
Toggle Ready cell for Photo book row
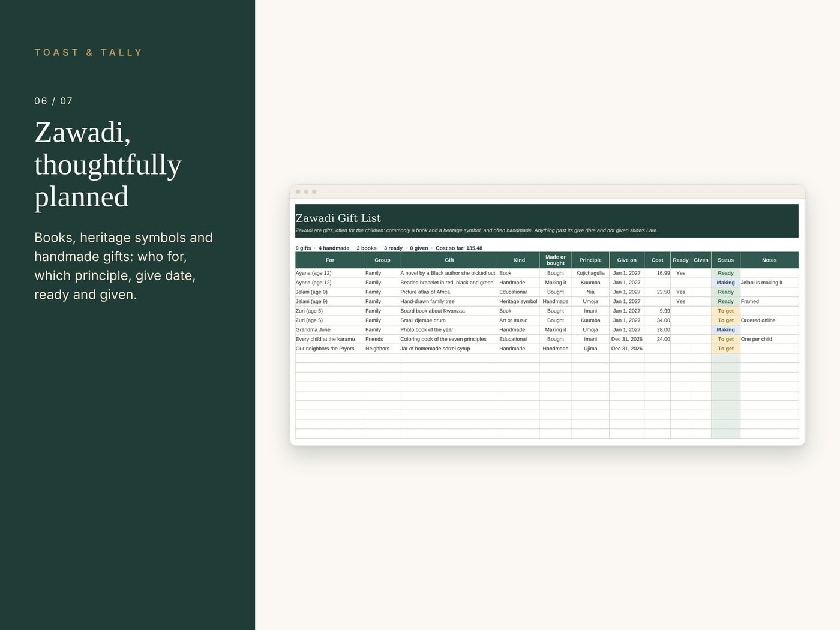(680, 330)
